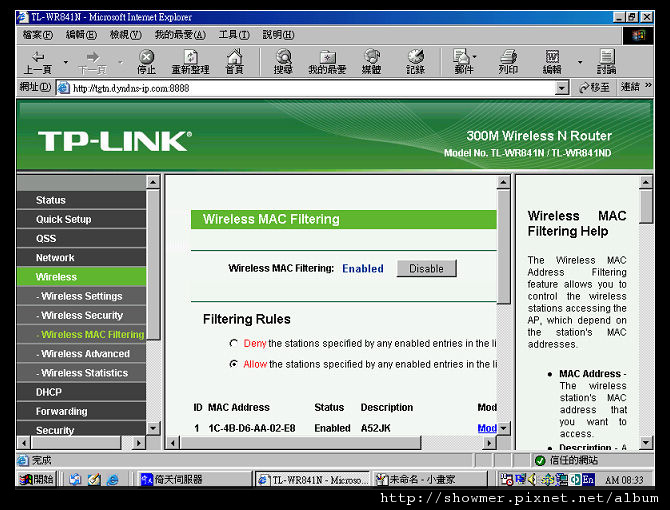Print the page using the Print icon
This screenshot has width=670, height=510.
508,62
